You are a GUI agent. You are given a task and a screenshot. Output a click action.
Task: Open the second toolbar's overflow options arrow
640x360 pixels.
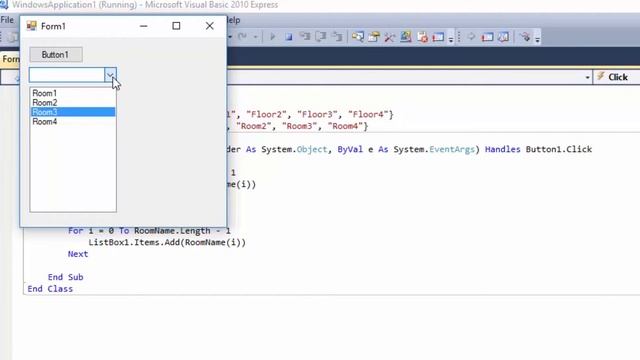pyautogui.click(x=538, y=39)
